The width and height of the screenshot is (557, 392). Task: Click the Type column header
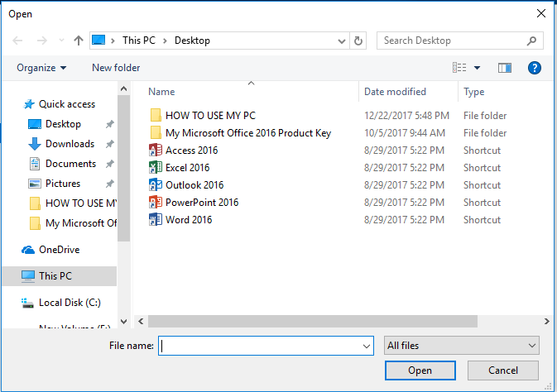pyautogui.click(x=474, y=92)
